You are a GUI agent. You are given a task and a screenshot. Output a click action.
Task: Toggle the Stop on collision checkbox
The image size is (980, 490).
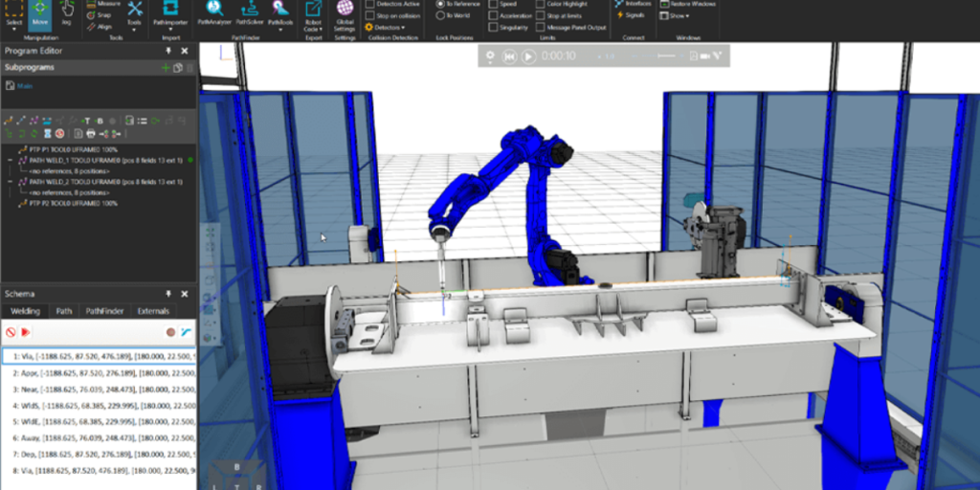pyautogui.click(x=370, y=15)
